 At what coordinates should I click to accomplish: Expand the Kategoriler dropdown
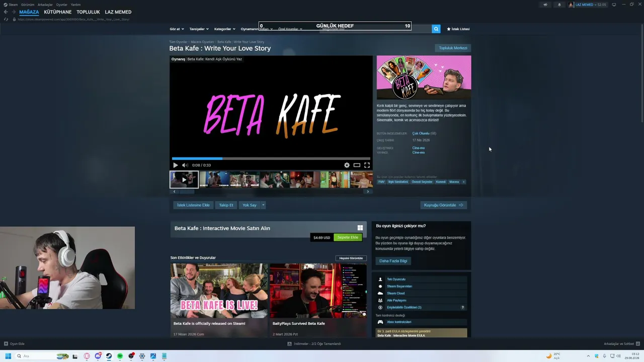(224, 29)
